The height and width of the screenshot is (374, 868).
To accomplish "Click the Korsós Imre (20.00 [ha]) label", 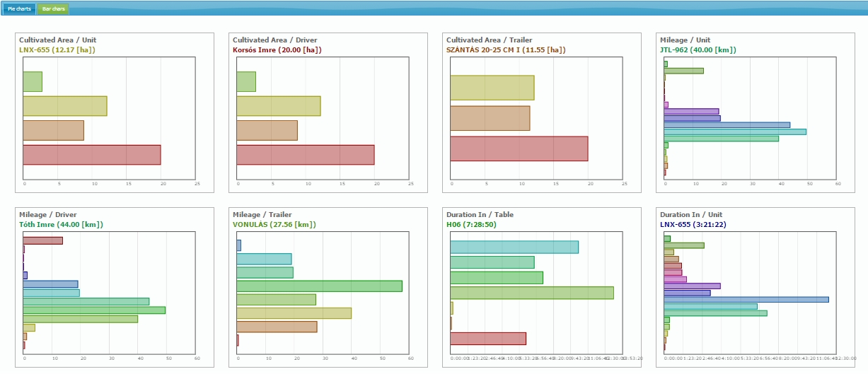I will click(x=277, y=50).
